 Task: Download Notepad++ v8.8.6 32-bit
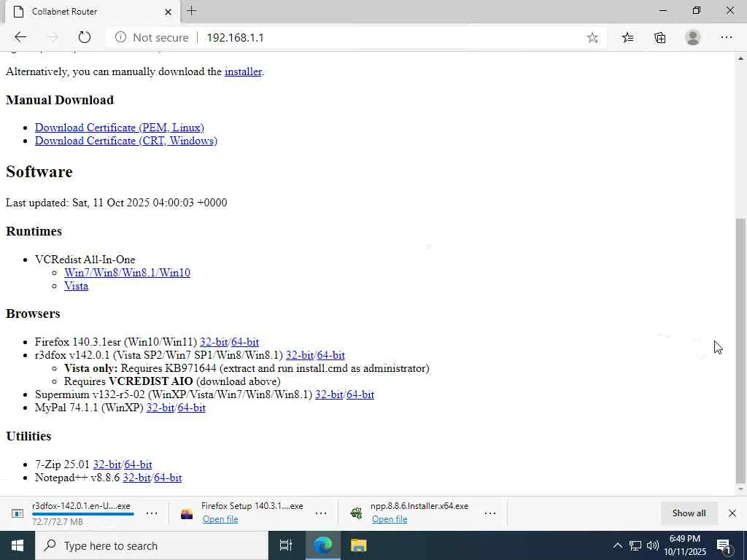pos(136,478)
